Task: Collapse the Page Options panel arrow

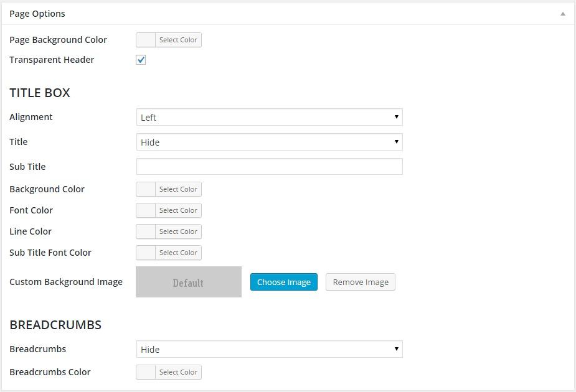Action: [562, 14]
